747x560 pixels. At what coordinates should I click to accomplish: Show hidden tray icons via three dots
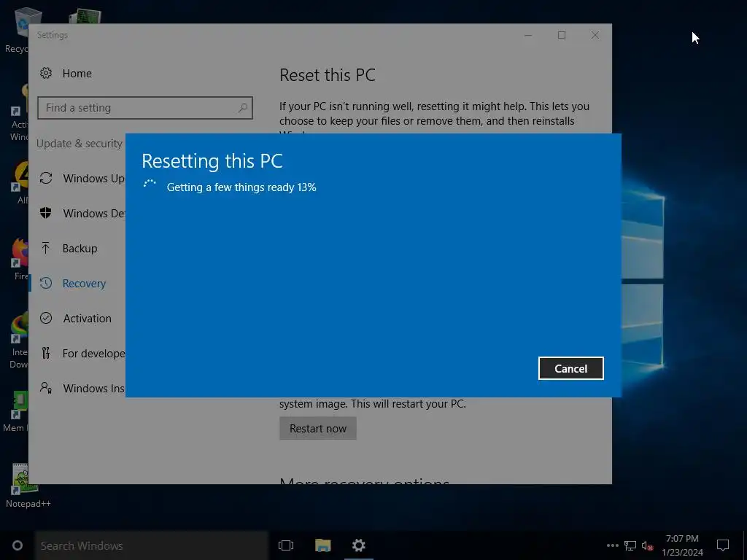pyautogui.click(x=612, y=545)
